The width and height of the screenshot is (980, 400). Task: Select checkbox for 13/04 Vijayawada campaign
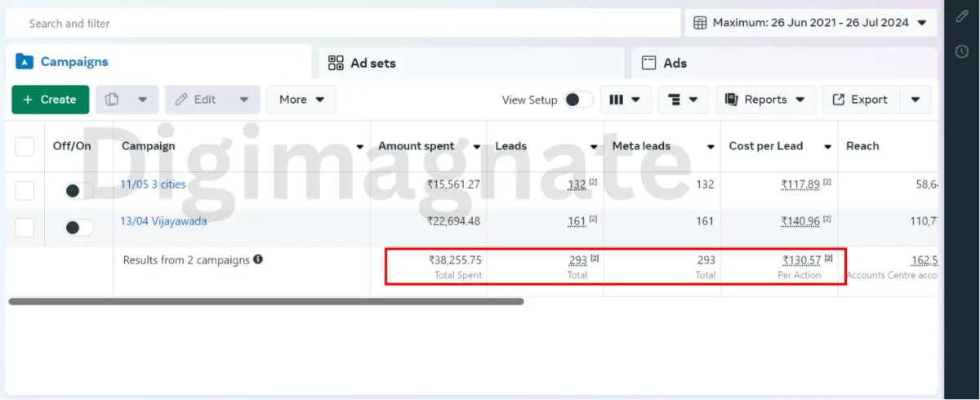click(24, 227)
